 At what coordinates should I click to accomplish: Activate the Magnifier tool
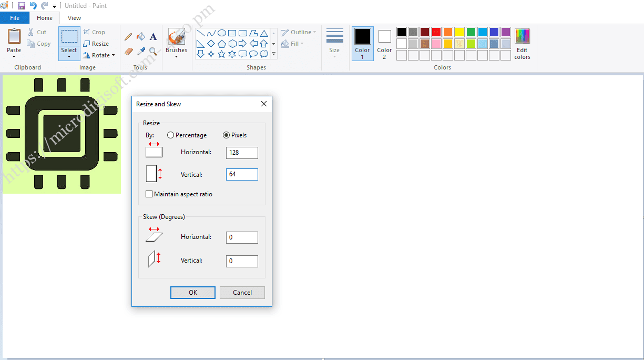click(152, 52)
